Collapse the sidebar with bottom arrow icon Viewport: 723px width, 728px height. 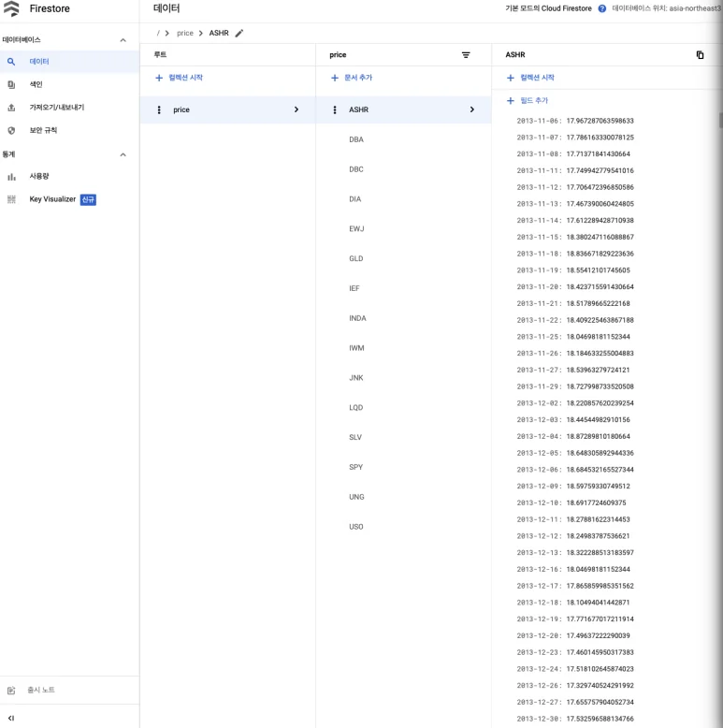click(x=11, y=718)
